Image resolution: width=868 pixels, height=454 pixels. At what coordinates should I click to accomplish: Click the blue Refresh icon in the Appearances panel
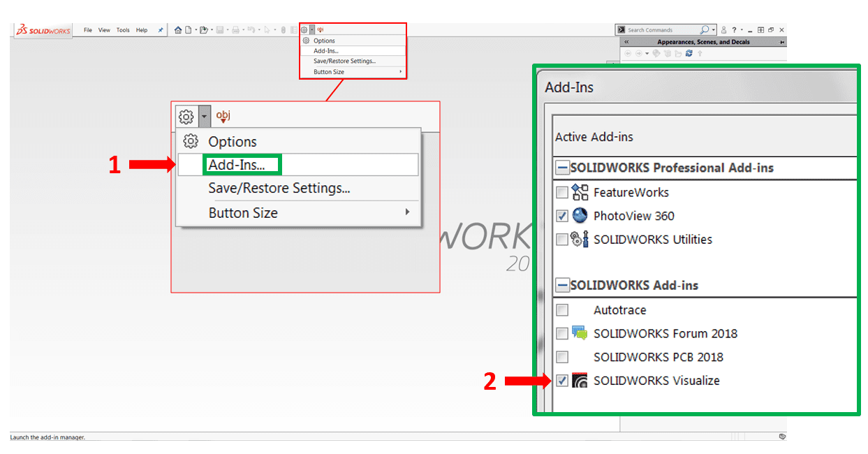click(x=689, y=53)
